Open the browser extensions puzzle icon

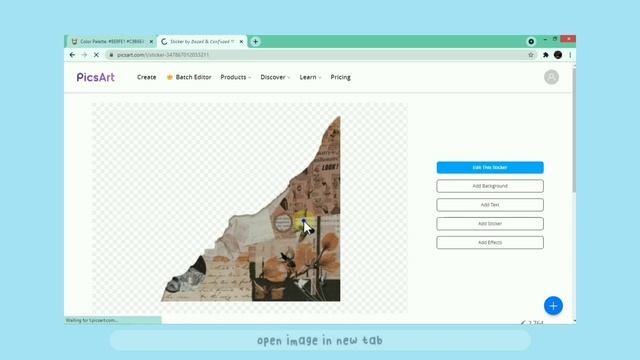[545, 55]
